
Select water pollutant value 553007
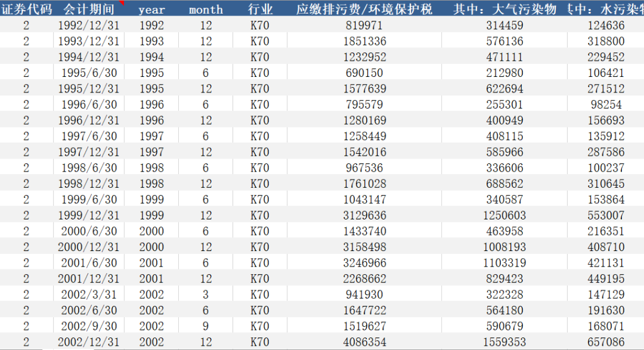[x=606, y=215]
